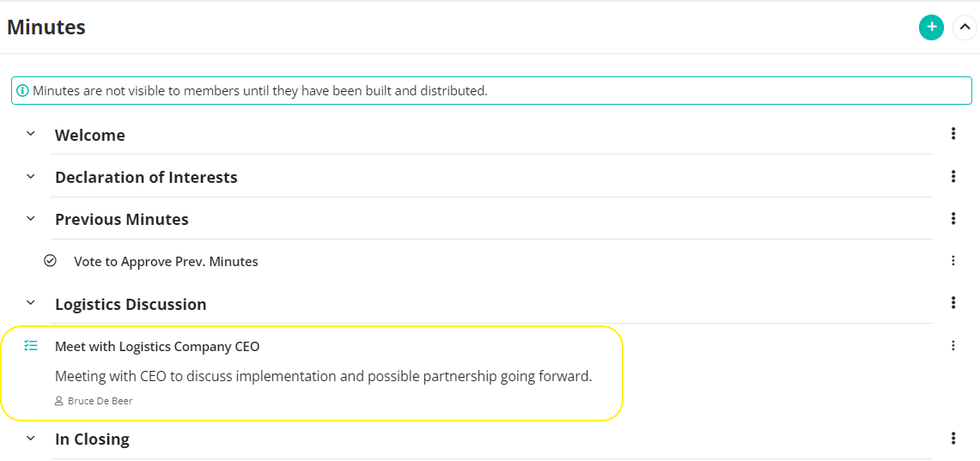Click the teal task checklist icon
This screenshot has height=461, width=980.
(31, 345)
